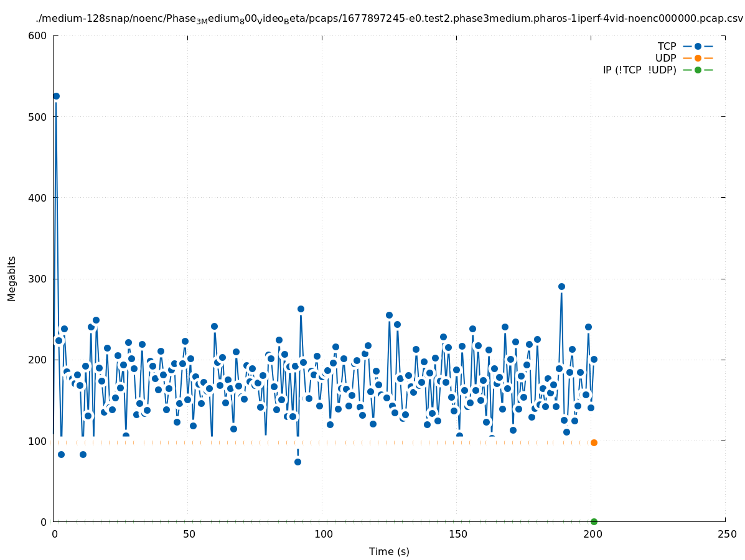Select the highest TCP peak point near 525 Megabits
The height and width of the screenshot is (560, 745).
coord(56,96)
